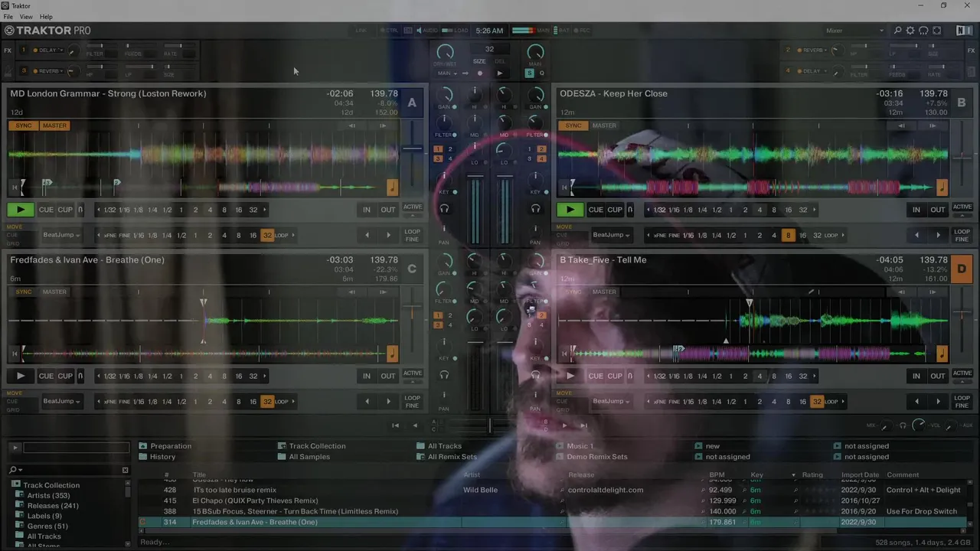The width and height of the screenshot is (980, 551).
Task: Toggle headphone cue for channel A
Action: coord(444,209)
